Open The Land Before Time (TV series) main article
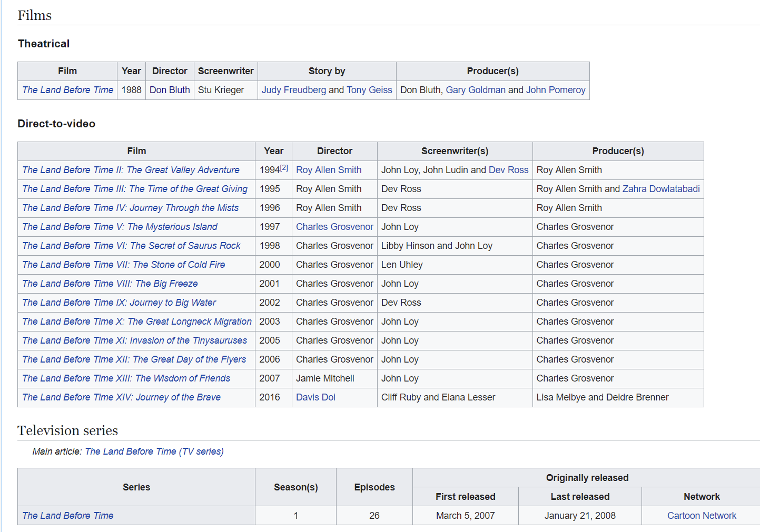The image size is (760, 532). click(x=154, y=451)
